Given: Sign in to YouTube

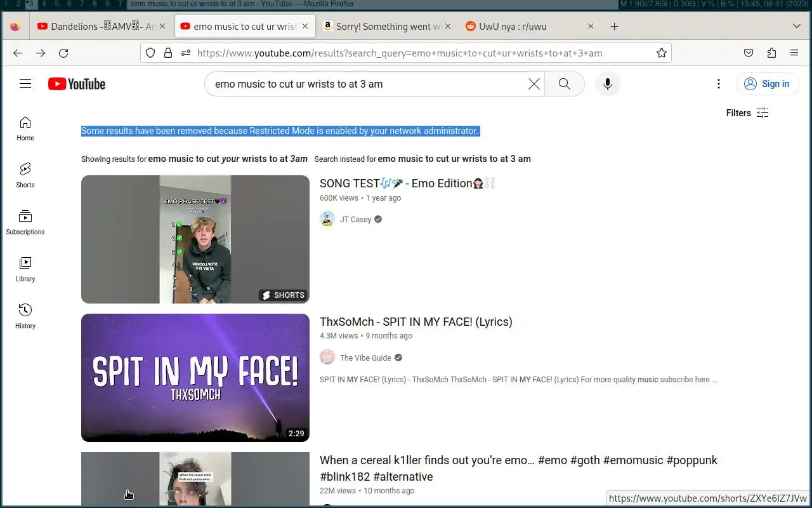Looking at the screenshot, I should 767,84.
